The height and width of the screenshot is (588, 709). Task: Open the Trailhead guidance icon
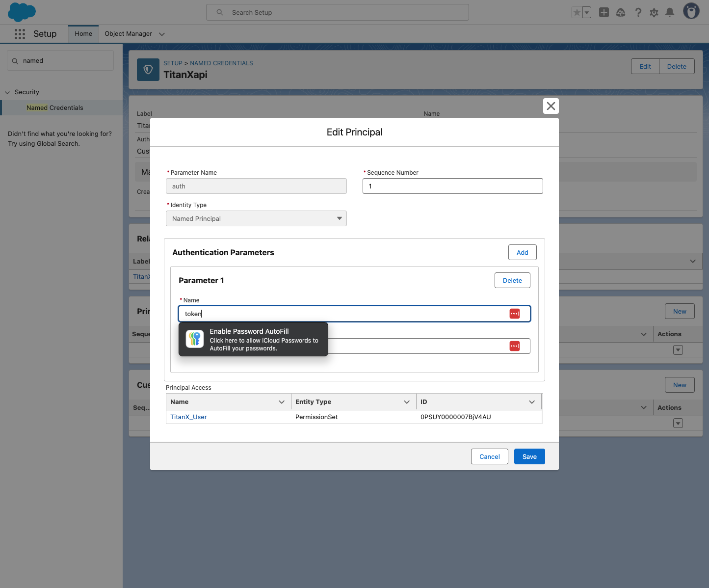(x=621, y=12)
